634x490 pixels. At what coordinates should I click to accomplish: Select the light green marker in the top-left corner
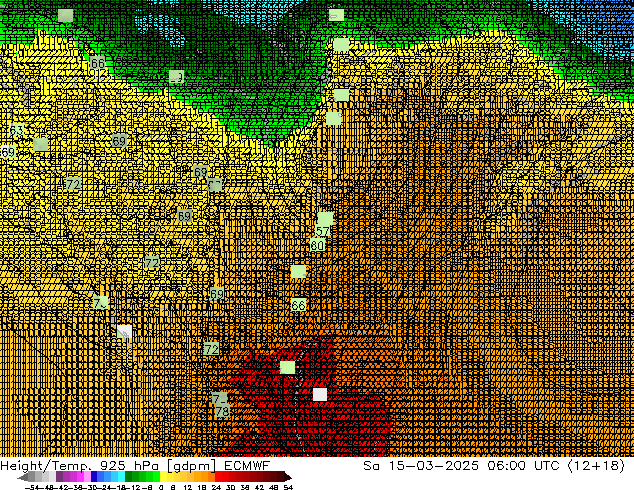pyautogui.click(x=66, y=15)
